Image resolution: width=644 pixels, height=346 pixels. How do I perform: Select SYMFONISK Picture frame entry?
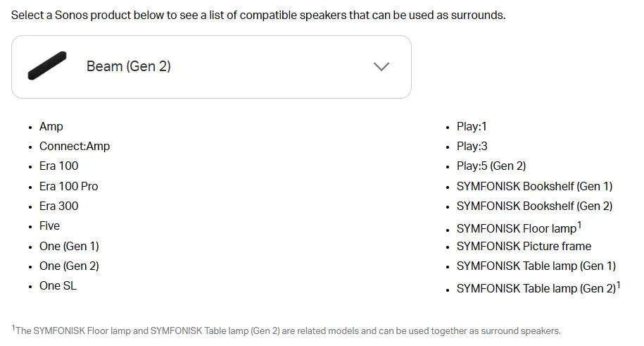pos(524,246)
